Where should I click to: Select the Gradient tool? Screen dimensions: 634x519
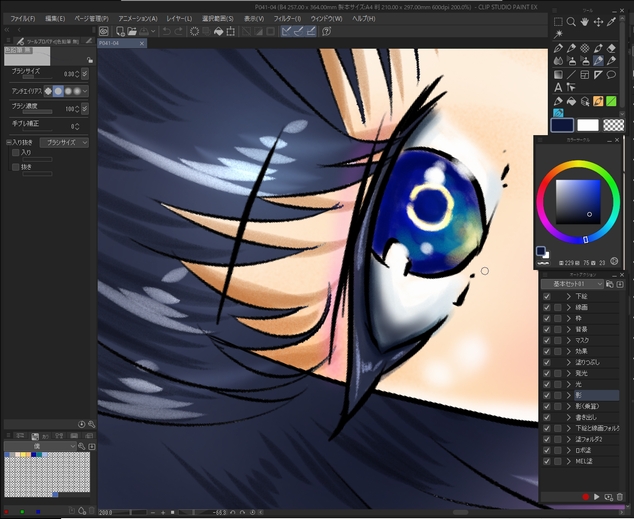(x=558, y=75)
